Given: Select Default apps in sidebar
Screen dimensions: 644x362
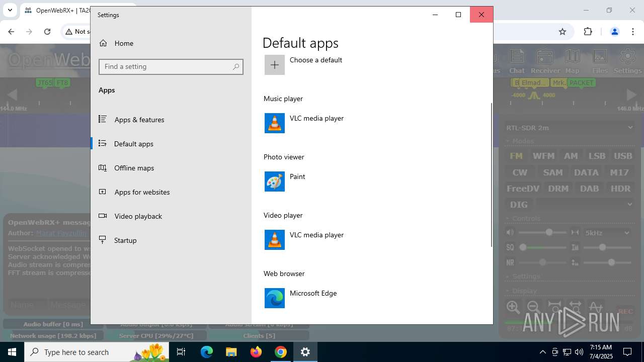Looking at the screenshot, I should 171,144.
